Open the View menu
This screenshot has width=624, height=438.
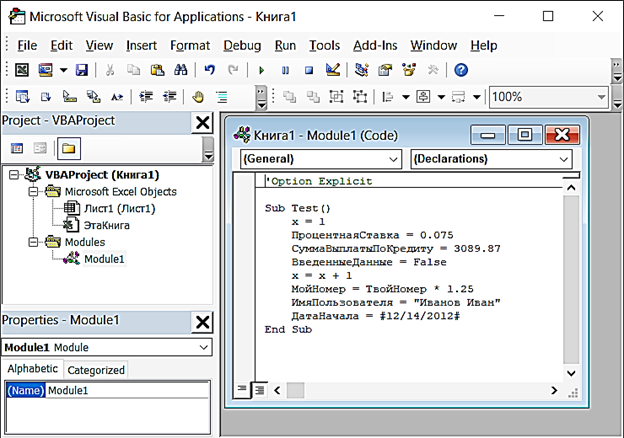tap(99, 45)
